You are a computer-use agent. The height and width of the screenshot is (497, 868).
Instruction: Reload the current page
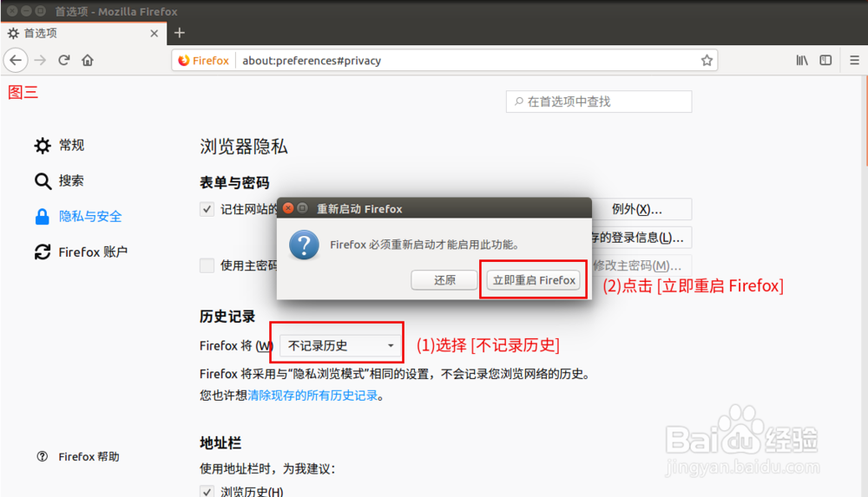point(64,60)
